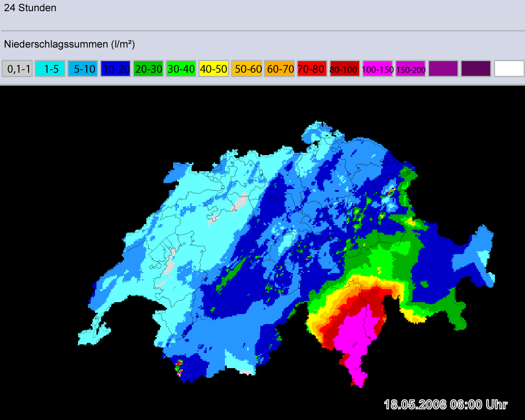The width and height of the screenshot is (525, 420).
Task: Select the dark green 20-30 legend swatch
Action: click(x=148, y=69)
